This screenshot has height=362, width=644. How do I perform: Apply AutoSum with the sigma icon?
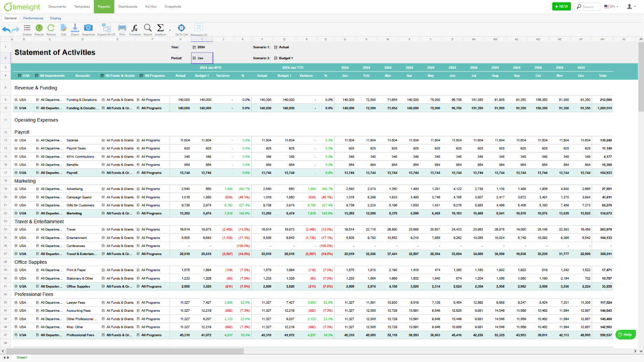[160, 29]
